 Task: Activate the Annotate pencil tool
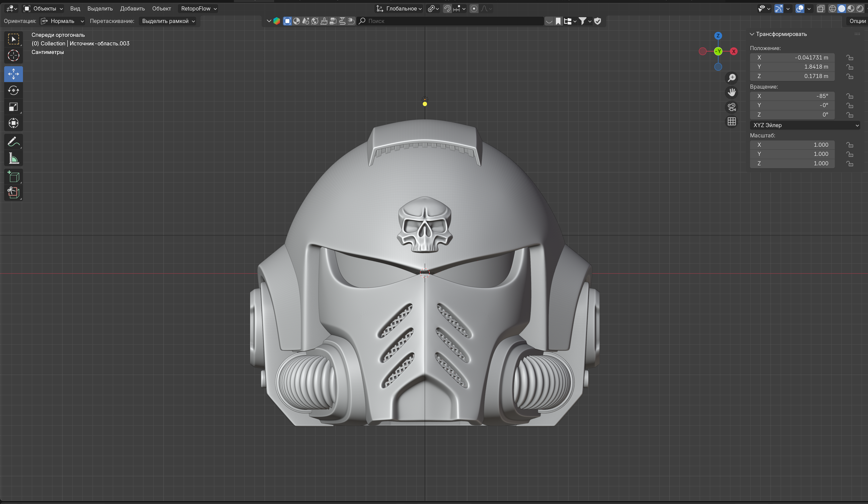(x=14, y=142)
